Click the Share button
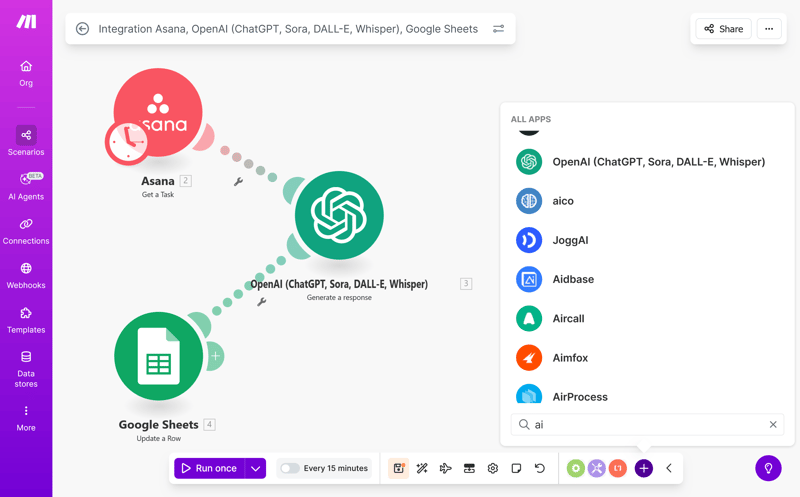Image resolution: width=800 pixels, height=497 pixels. [723, 29]
